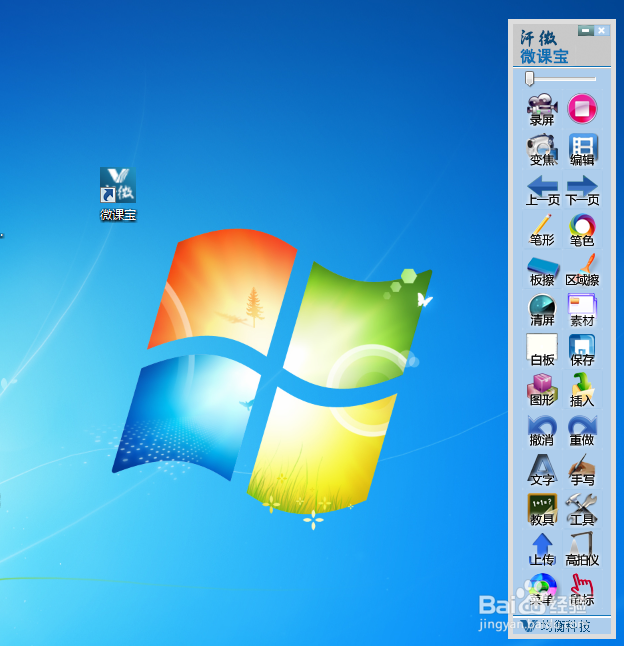The width and height of the screenshot is (624, 646).
Task: Open a 白板 whiteboard page
Action: (x=542, y=350)
